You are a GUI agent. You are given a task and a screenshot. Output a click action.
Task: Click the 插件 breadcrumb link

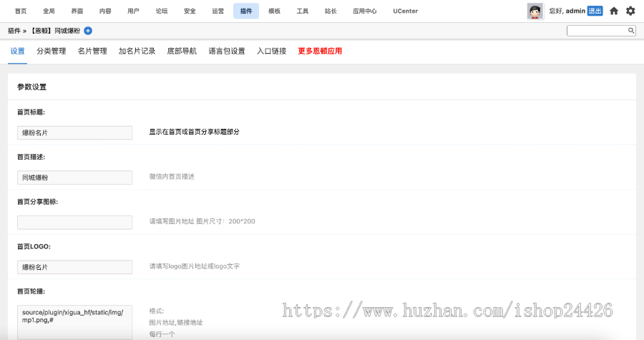(14, 31)
